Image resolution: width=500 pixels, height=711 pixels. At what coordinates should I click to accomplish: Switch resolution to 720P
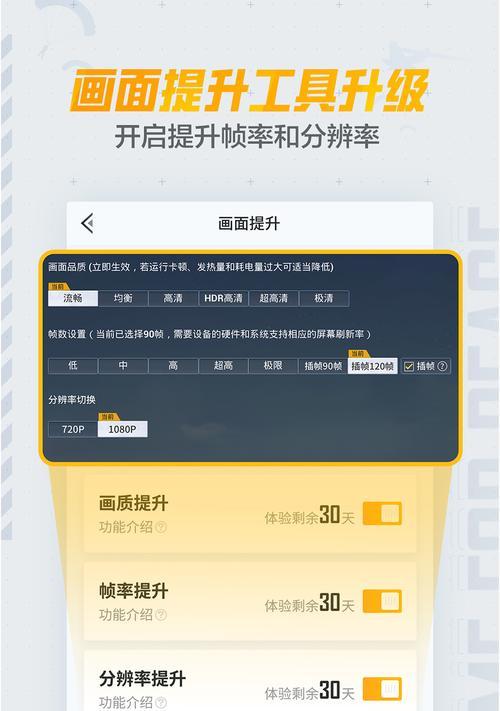[73, 429]
